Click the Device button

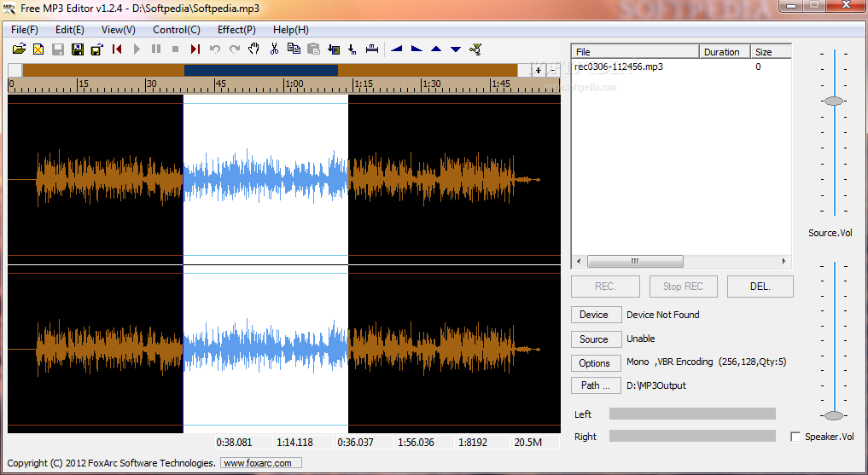click(596, 315)
